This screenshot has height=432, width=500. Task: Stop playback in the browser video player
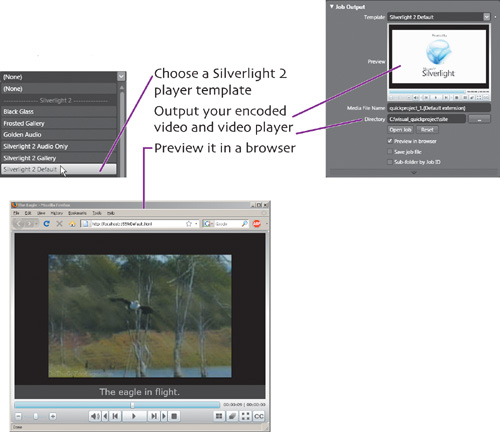click(174, 416)
